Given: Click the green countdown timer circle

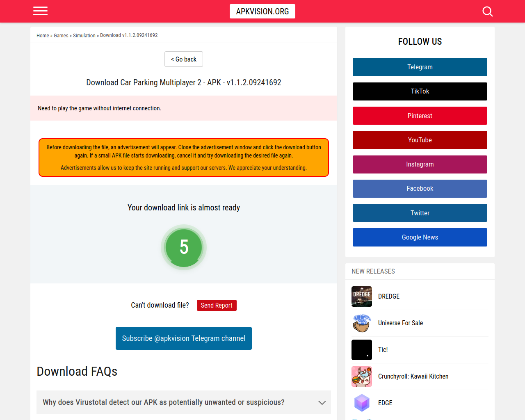Looking at the screenshot, I should click(184, 247).
